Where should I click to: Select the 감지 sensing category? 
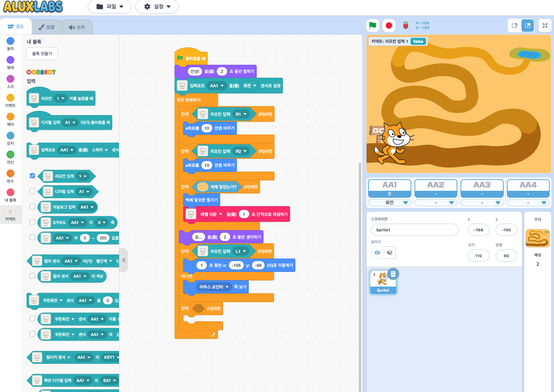click(x=10, y=138)
